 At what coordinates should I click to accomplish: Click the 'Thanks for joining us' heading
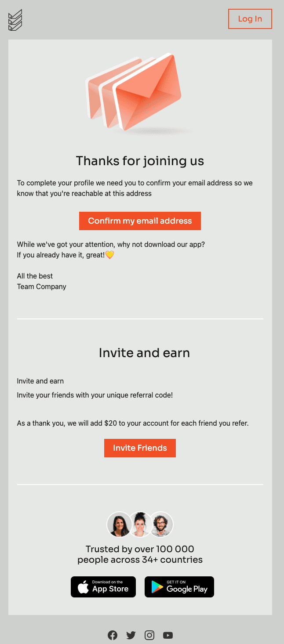point(140,161)
